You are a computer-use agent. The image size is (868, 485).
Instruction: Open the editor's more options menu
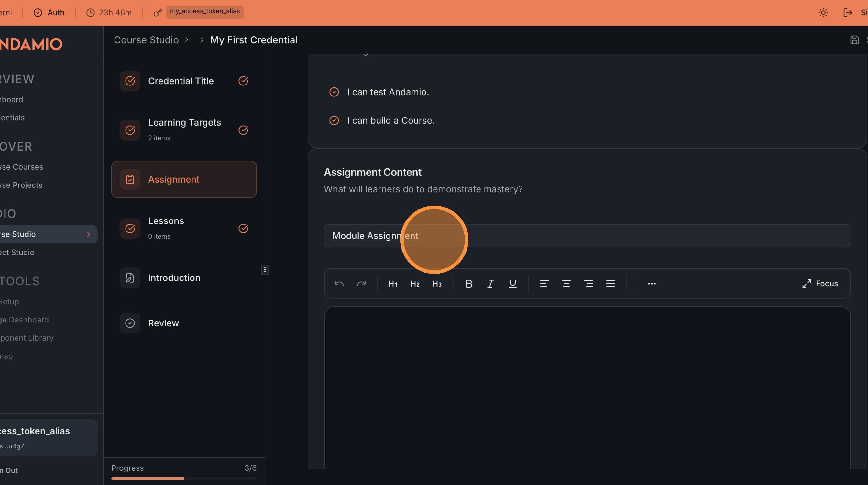(x=651, y=284)
